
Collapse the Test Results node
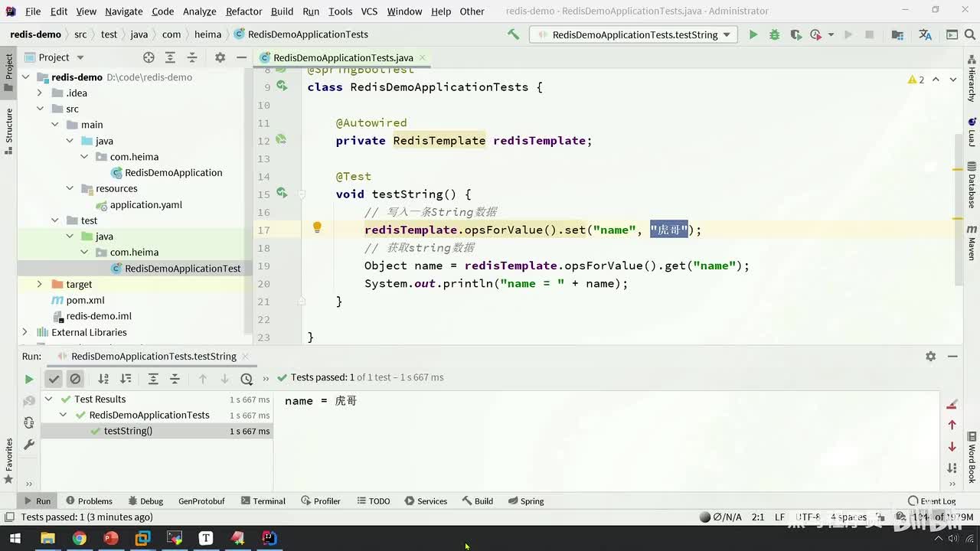48,399
